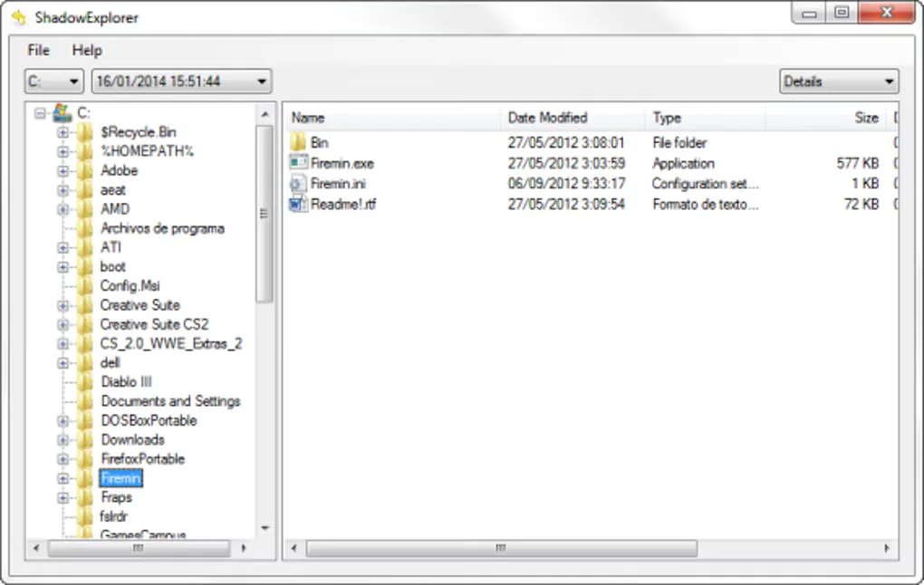The width and height of the screenshot is (924, 585).
Task: Click the Archivos de programa folder icon
Action: click(85, 228)
